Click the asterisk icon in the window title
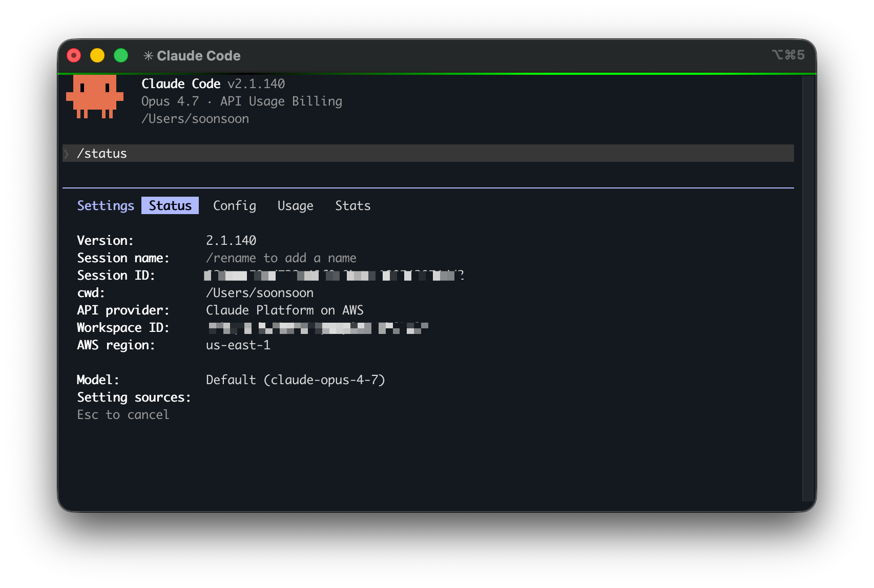 pos(148,56)
